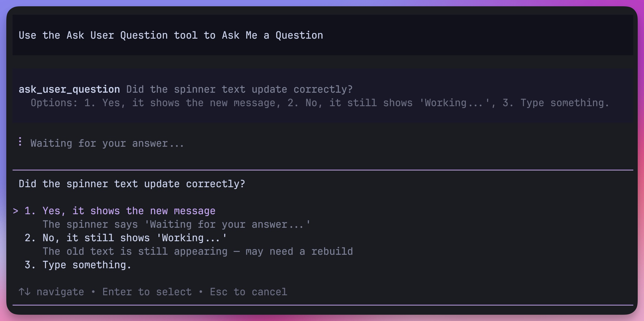Image resolution: width=644 pixels, height=321 pixels.
Task: Click the gray 'Options:' summary line
Action: [320, 103]
